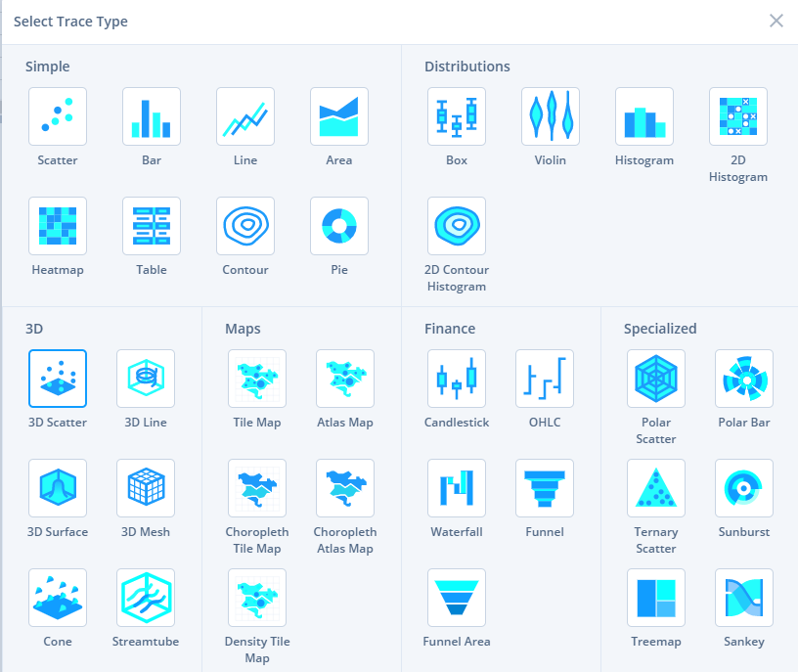
Task: Select the Area chart icon
Action: tap(339, 116)
